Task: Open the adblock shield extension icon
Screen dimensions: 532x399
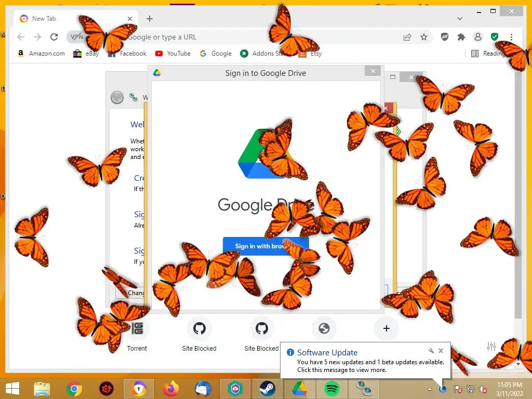Action: 445,37
